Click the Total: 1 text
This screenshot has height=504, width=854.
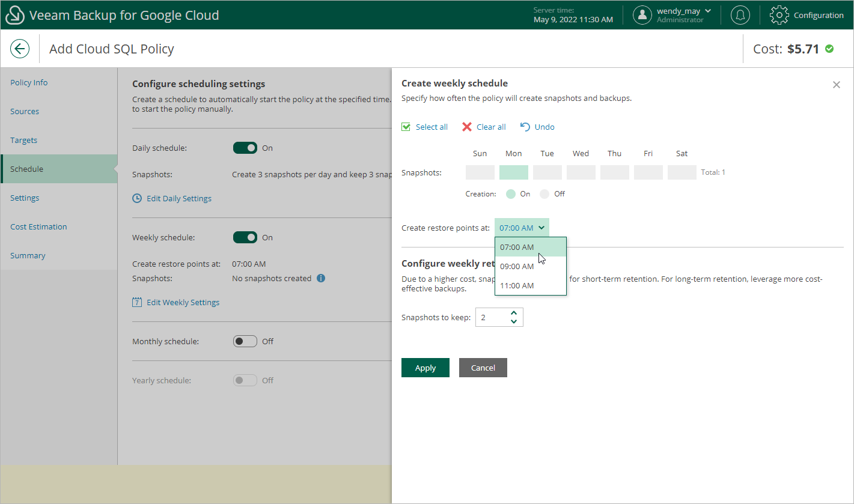coord(713,172)
